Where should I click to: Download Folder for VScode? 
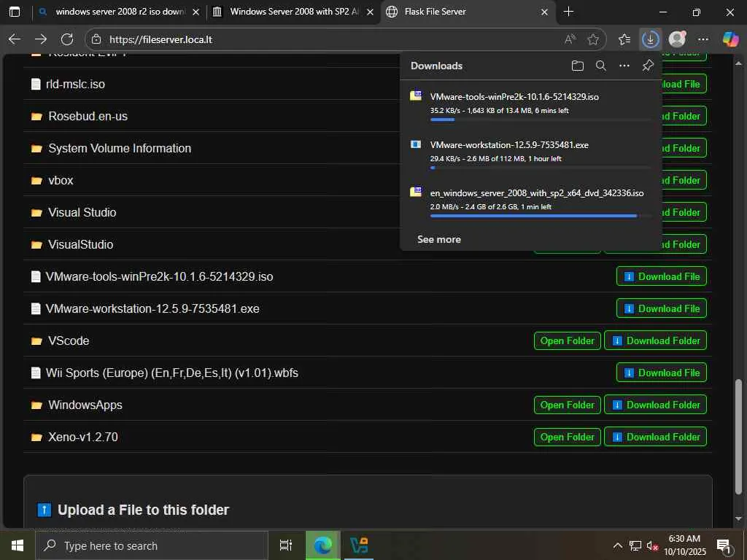[656, 341]
